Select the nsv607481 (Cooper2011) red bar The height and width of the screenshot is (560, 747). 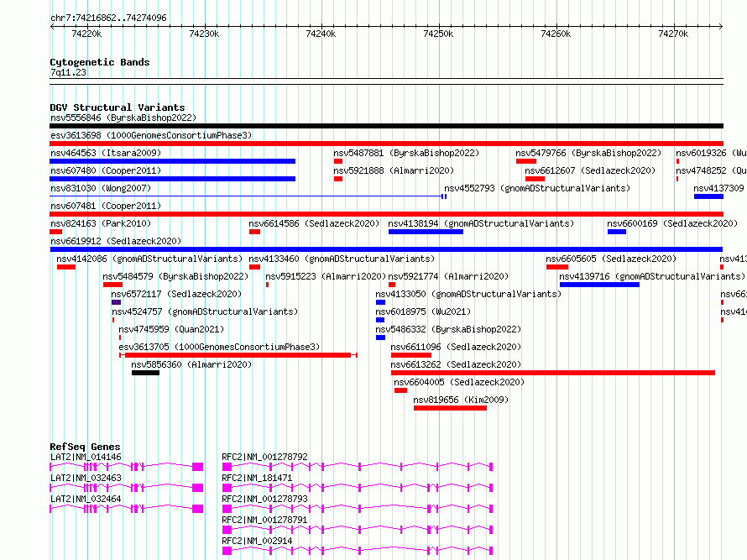coord(386,214)
